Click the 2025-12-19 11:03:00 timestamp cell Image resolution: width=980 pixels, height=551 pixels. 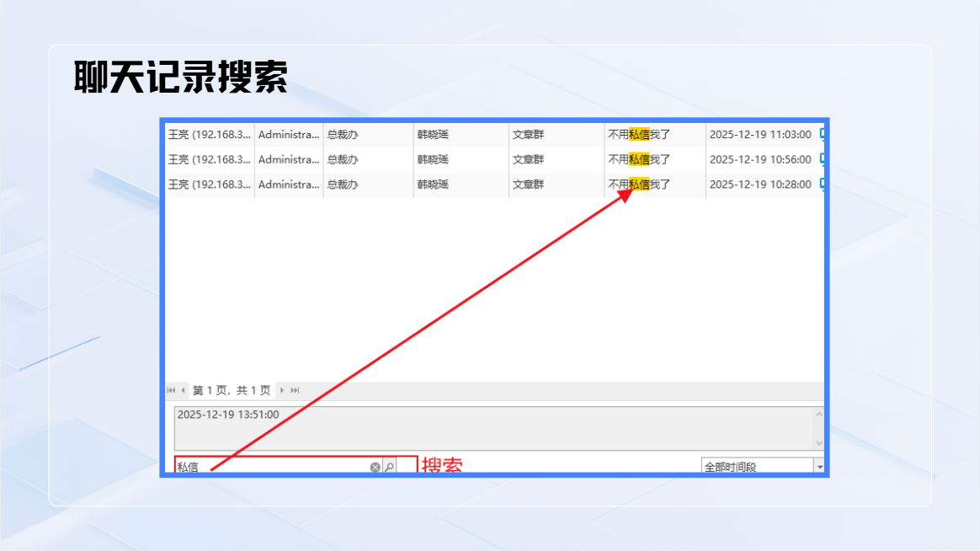[760, 135]
